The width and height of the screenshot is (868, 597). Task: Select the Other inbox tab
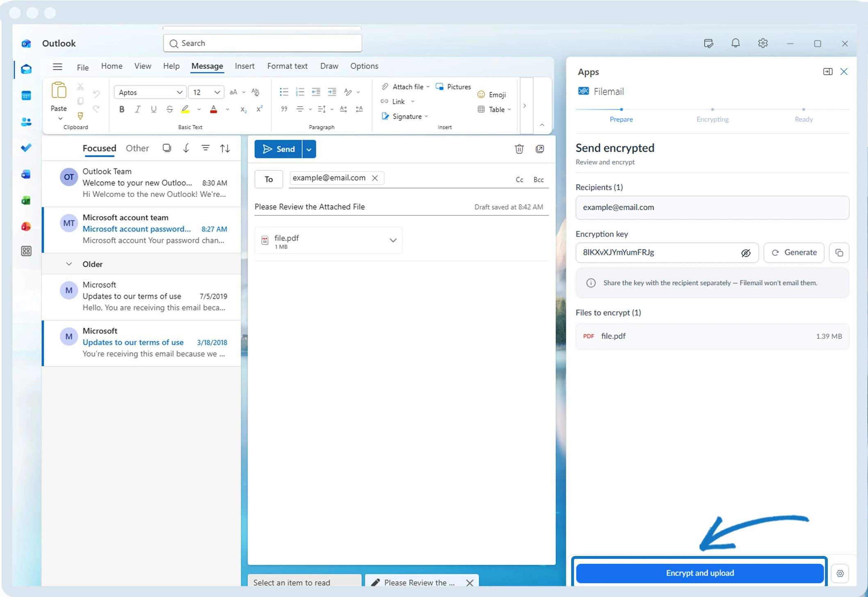pyautogui.click(x=137, y=148)
